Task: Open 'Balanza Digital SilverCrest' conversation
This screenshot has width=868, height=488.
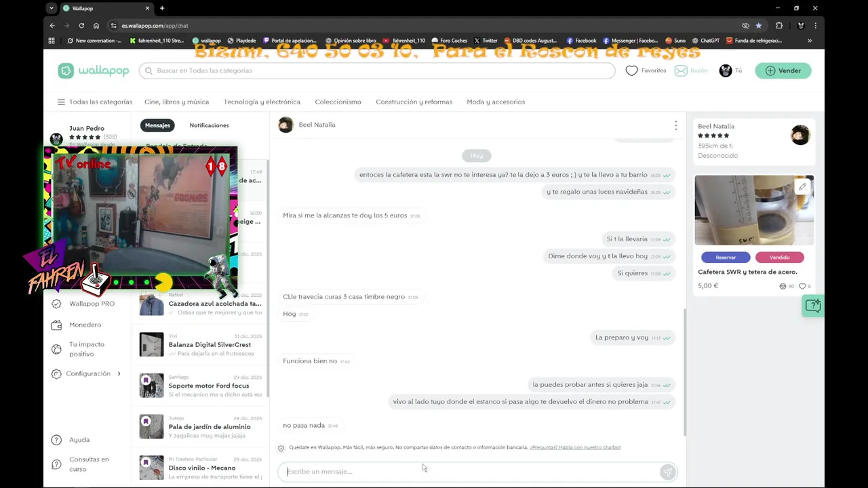Action: [200, 345]
